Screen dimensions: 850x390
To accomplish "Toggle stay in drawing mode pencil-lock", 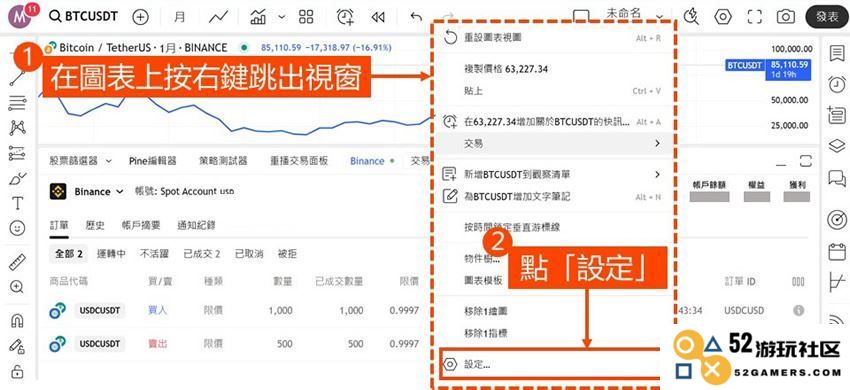I will pos(17,347).
